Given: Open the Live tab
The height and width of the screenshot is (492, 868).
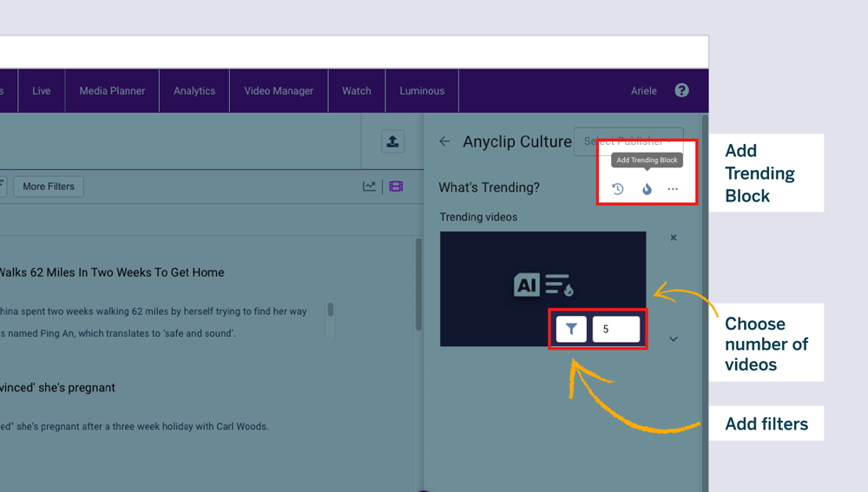Looking at the screenshot, I should coord(42,91).
